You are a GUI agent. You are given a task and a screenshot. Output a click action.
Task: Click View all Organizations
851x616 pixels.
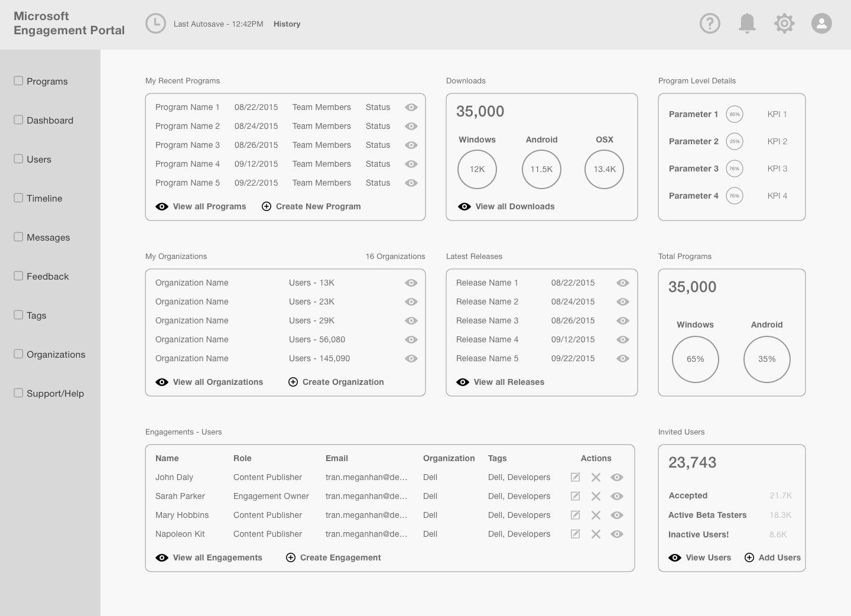coord(209,382)
